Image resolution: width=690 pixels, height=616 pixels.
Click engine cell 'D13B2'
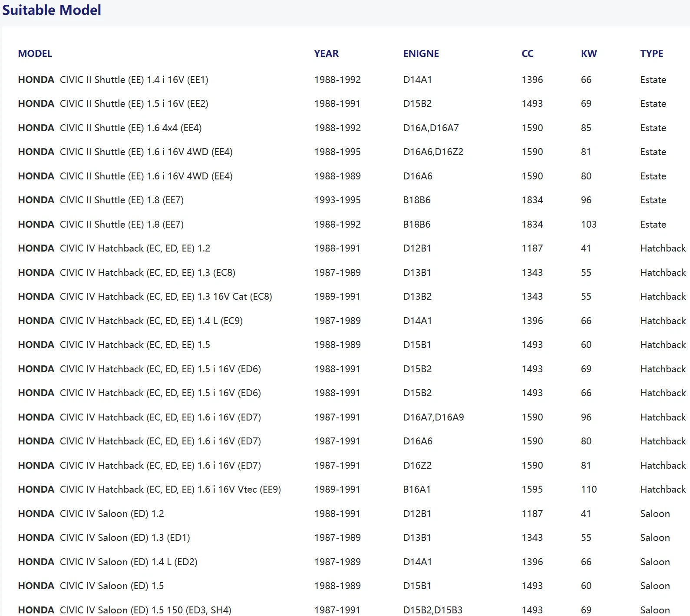pos(418,297)
